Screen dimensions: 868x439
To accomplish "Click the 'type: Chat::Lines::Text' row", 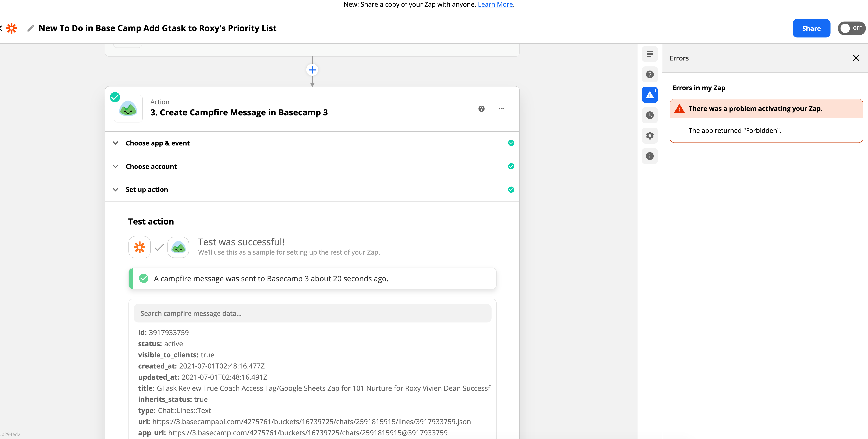I will tap(174, 410).
